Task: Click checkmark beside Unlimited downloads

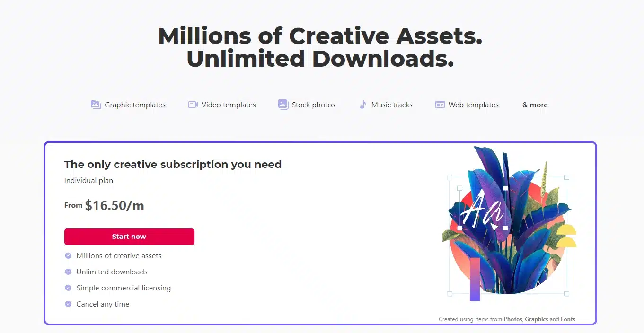Action: click(68, 272)
